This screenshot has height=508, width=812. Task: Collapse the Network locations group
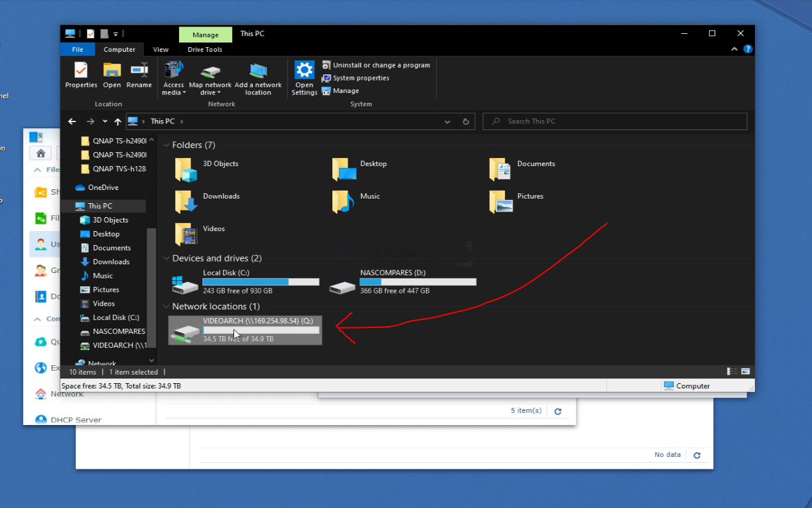[166, 306]
